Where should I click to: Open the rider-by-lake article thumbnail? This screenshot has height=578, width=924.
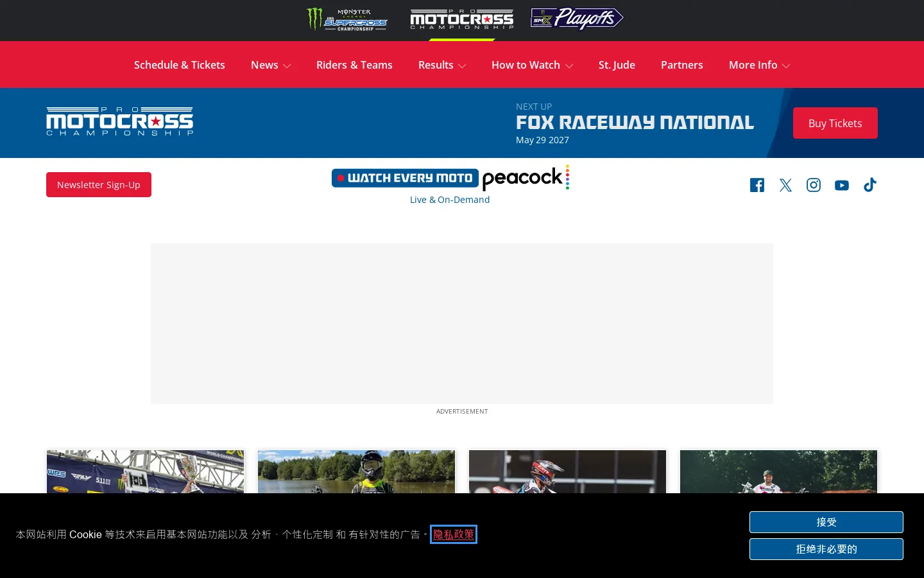[x=356, y=471]
